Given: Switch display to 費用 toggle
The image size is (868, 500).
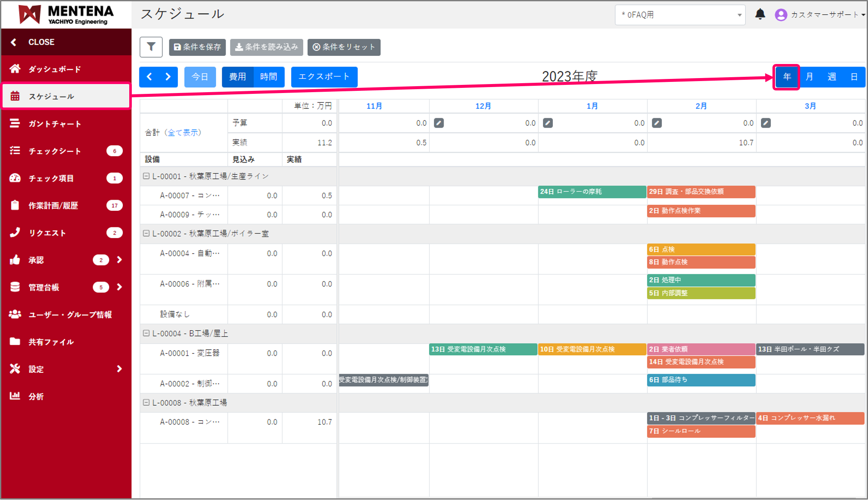Looking at the screenshot, I should coord(238,77).
